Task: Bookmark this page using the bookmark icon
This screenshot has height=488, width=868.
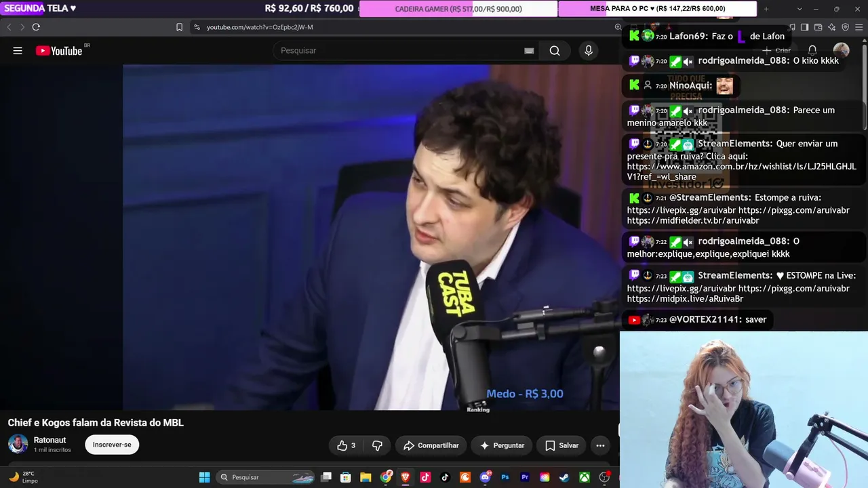Action: click(x=179, y=27)
